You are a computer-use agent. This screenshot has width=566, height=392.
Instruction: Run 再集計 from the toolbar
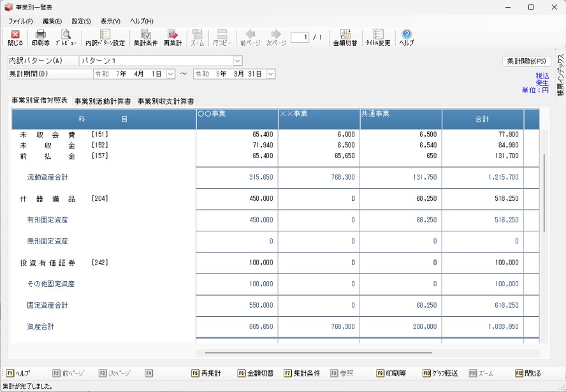point(172,38)
